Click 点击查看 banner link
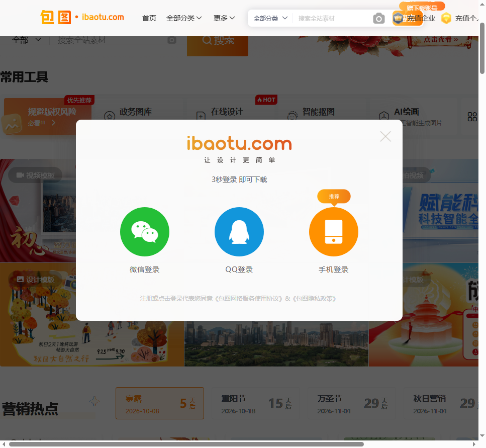 point(441,39)
